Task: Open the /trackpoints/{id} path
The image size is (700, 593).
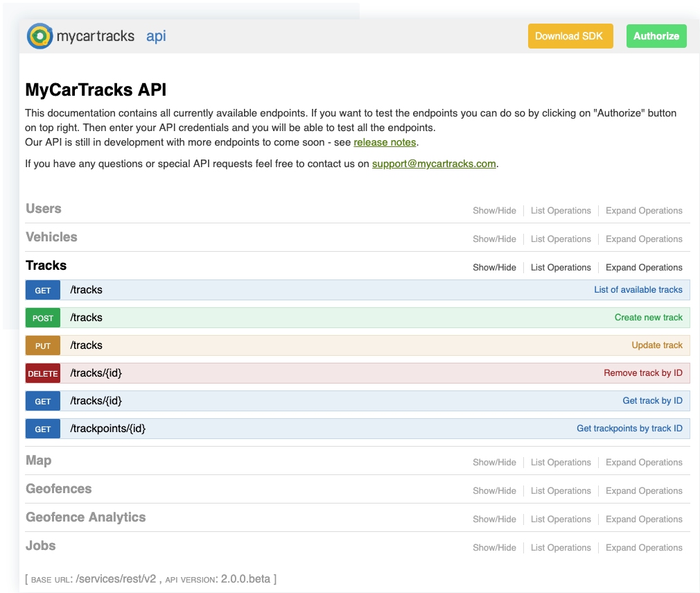Action: coord(107,429)
